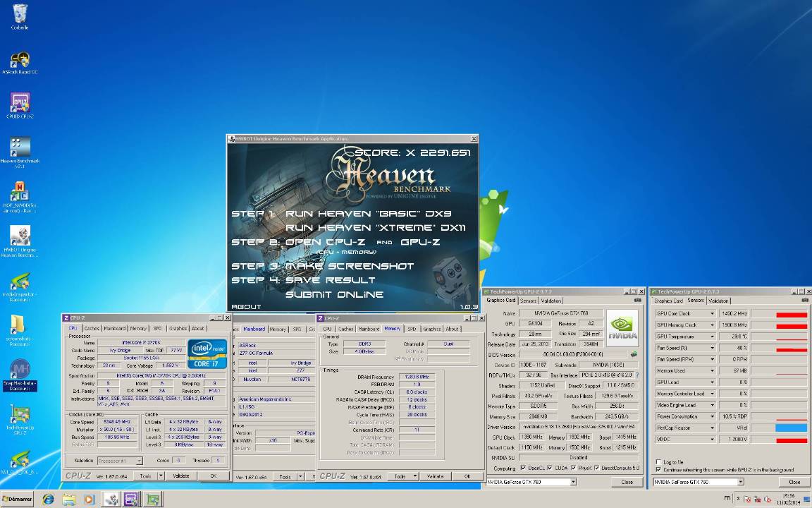Open the GPU Memory Clock sensor dropdown
812x508 pixels.
pyautogui.click(x=713, y=325)
